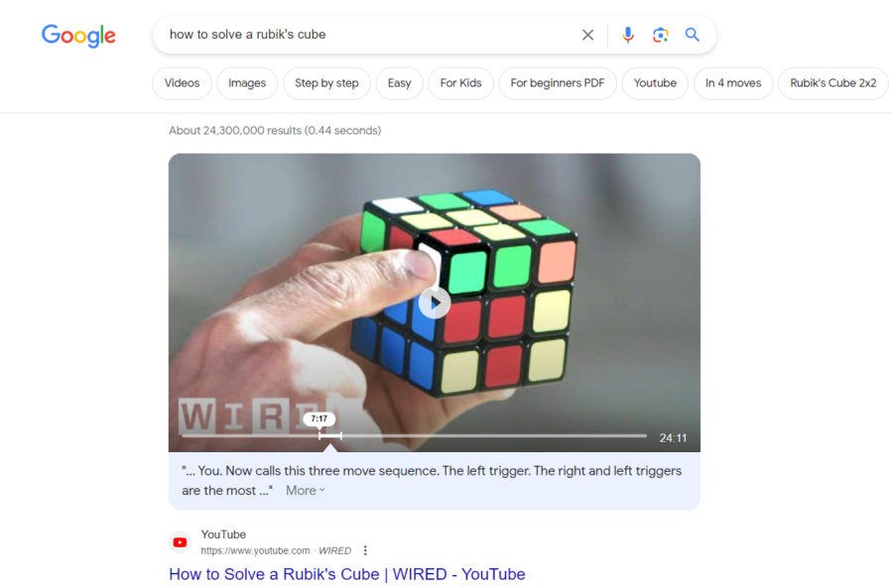The image size is (893, 588).
Task: Expand the More transcript text
Action: coord(306,490)
